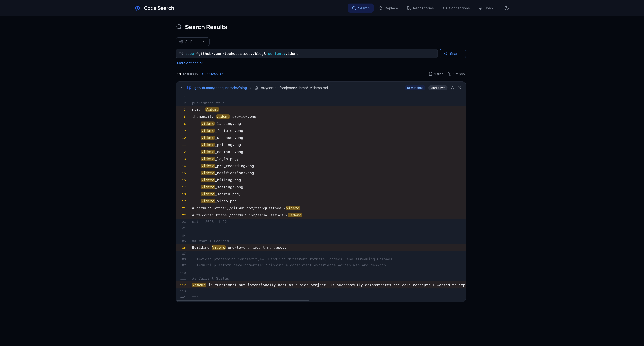The width and height of the screenshot is (644, 346).
Task: Click the repository icon next to the blog link
Action: click(189, 88)
